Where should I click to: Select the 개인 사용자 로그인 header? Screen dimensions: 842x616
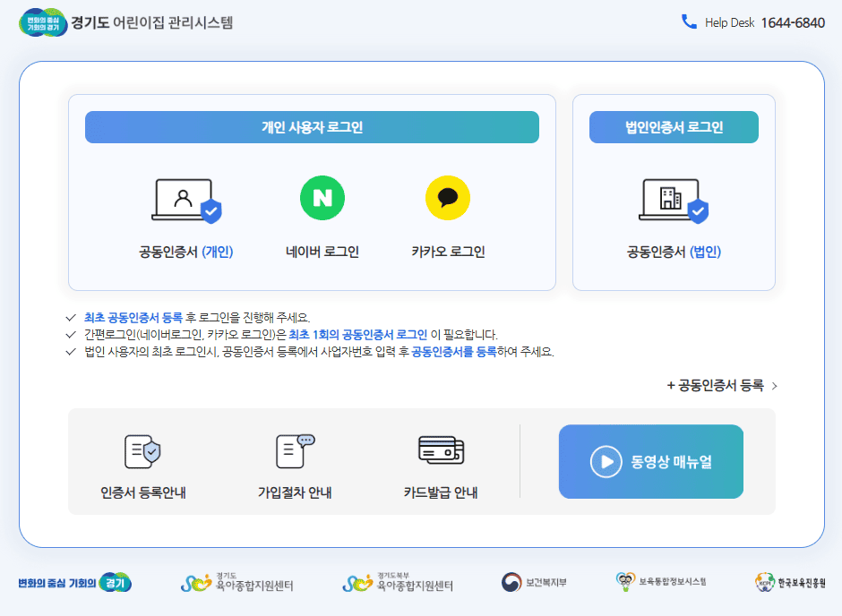(x=312, y=126)
